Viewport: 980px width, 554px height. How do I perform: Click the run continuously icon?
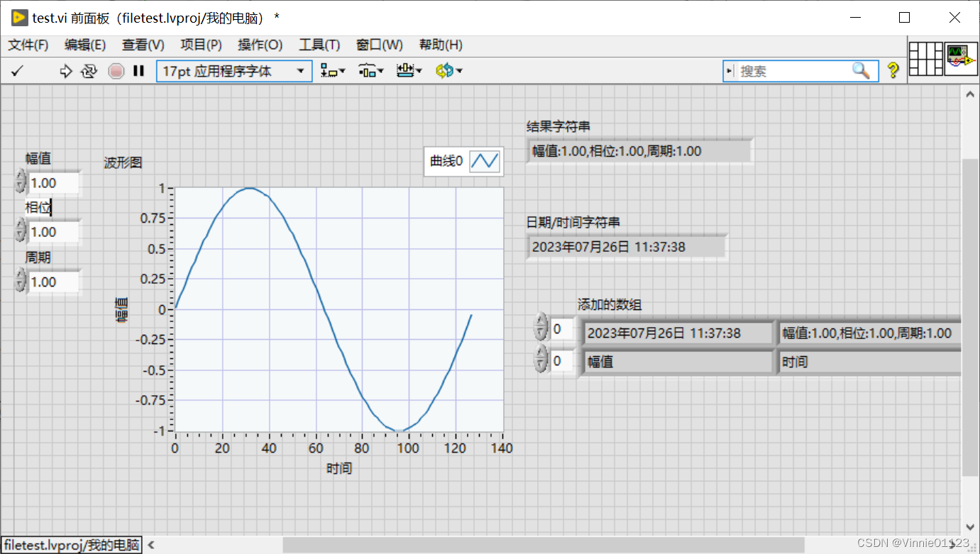[89, 70]
